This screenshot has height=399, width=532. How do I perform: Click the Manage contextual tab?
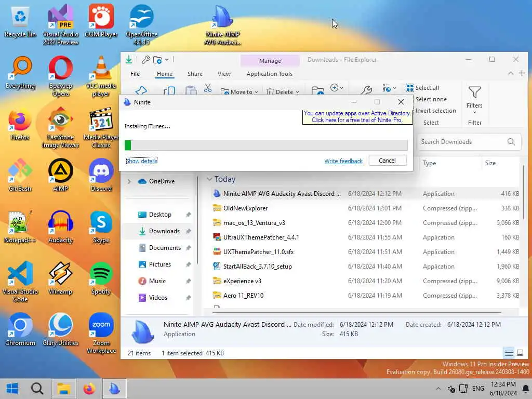tap(270, 61)
